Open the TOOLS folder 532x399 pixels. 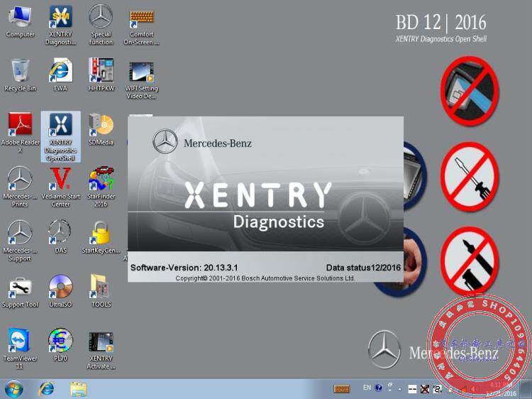[101, 291]
